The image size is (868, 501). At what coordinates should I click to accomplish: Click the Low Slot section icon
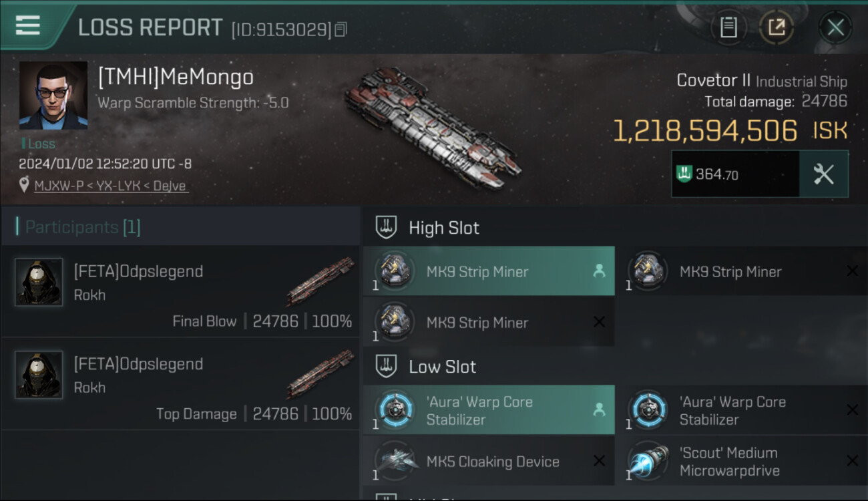coord(386,366)
